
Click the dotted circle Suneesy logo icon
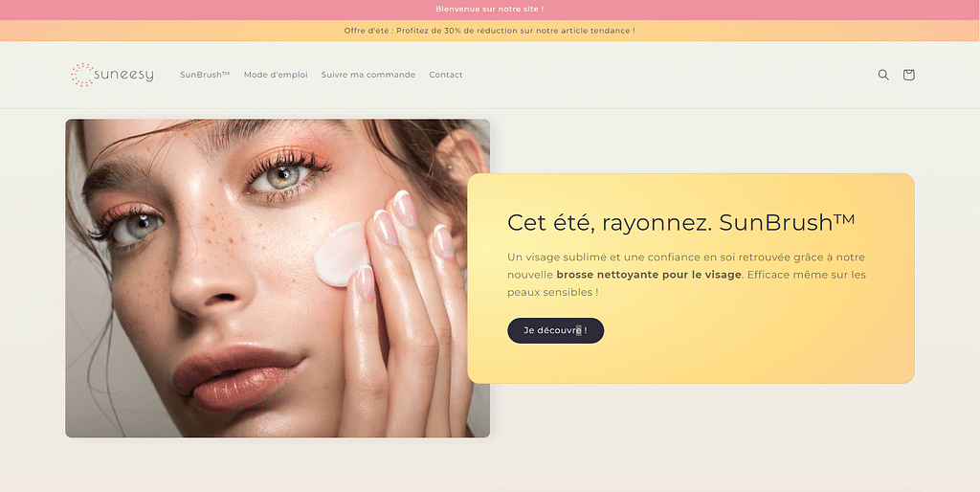coord(81,75)
